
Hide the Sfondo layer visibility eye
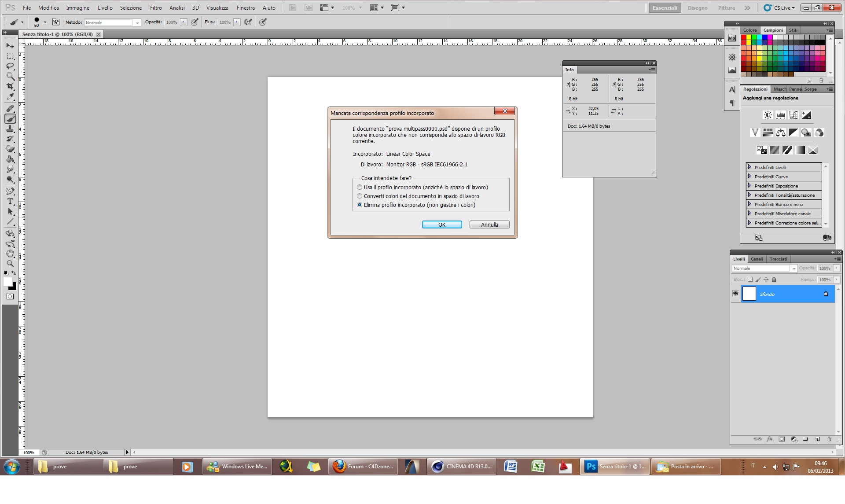pos(735,294)
